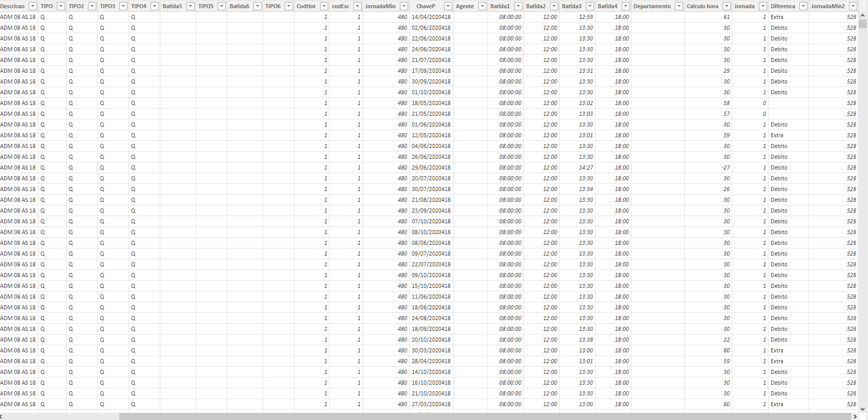Screen dimensions: 868x420
Task: Open the Jornada column filter dropdown
Action: (x=763, y=6)
